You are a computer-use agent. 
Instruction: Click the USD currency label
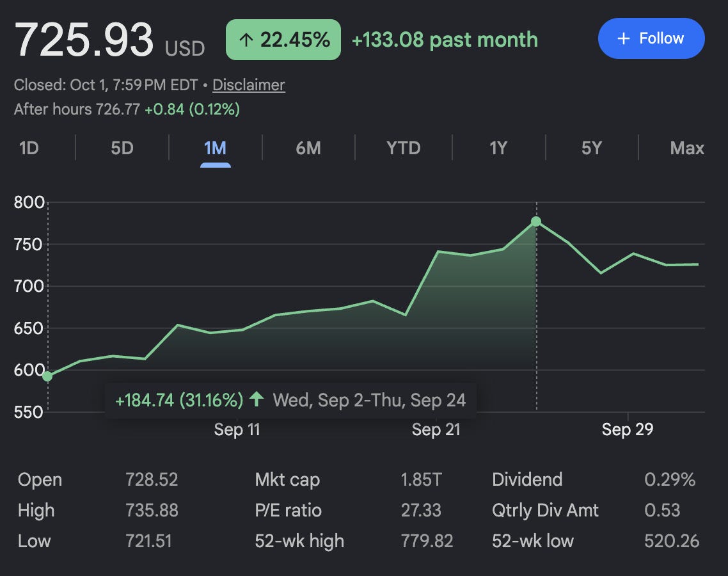click(185, 48)
